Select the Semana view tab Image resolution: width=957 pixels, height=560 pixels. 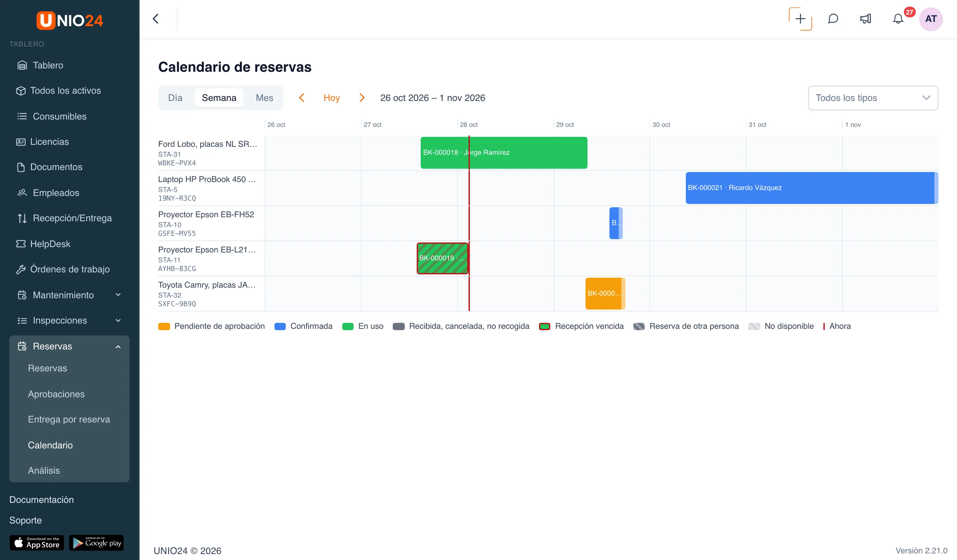coord(219,98)
